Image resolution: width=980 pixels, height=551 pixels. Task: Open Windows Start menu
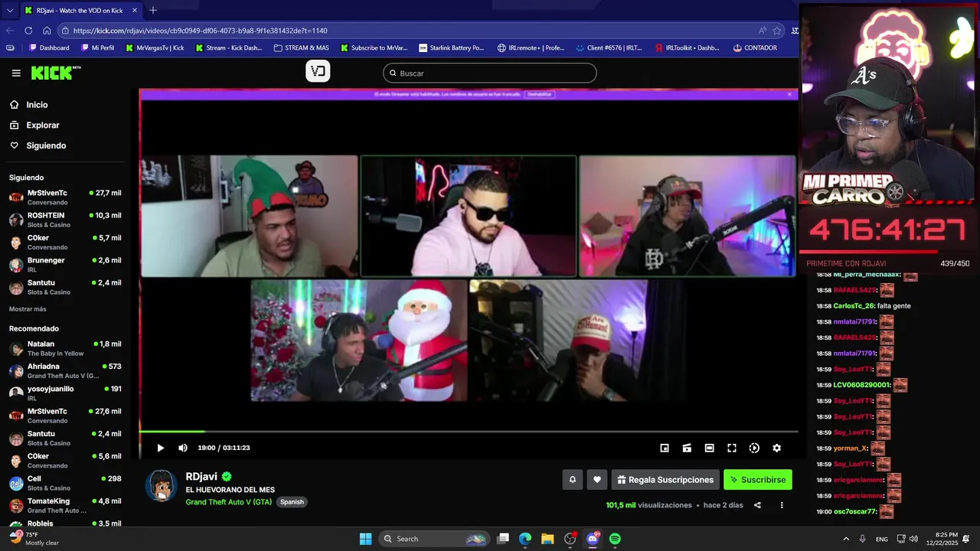(x=365, y=539)
